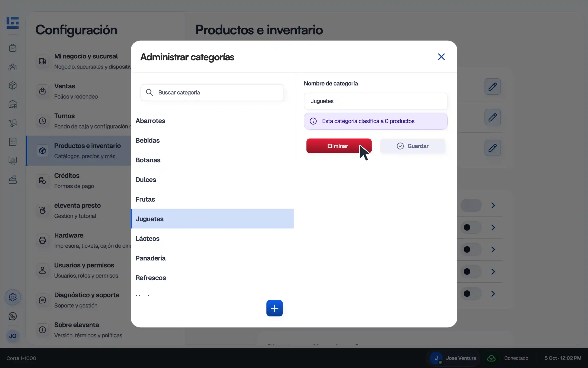This screenshot has width=588, height=368.
Task: Open the reports chart board sidebar icon
Action: 13,161
